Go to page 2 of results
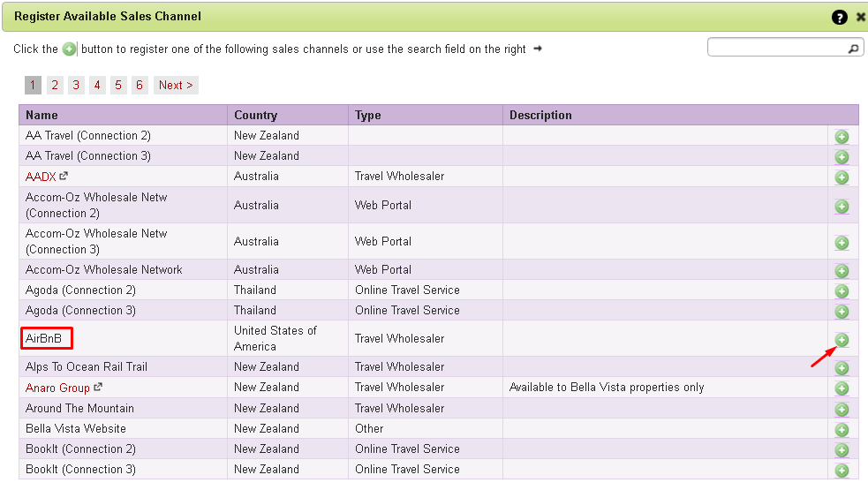 point(54,86)
